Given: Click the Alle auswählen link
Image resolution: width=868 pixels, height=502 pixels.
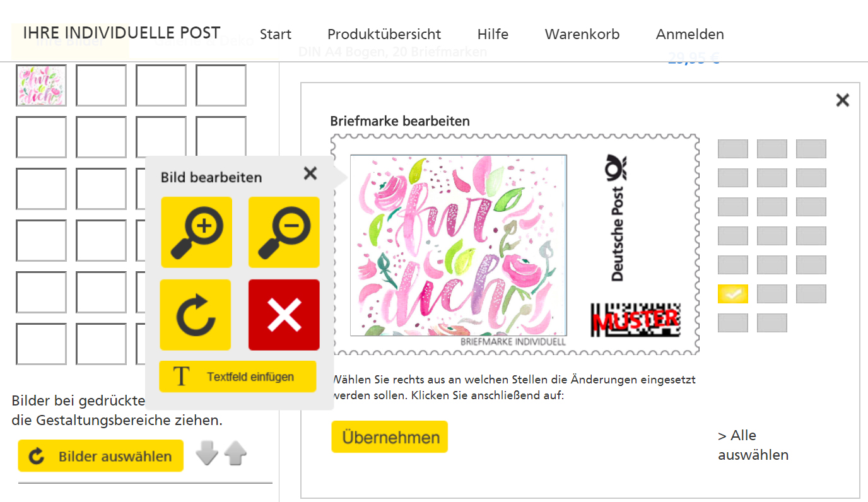Looking at the screenshot, I should pyautogui.click(x=753, y=445).
